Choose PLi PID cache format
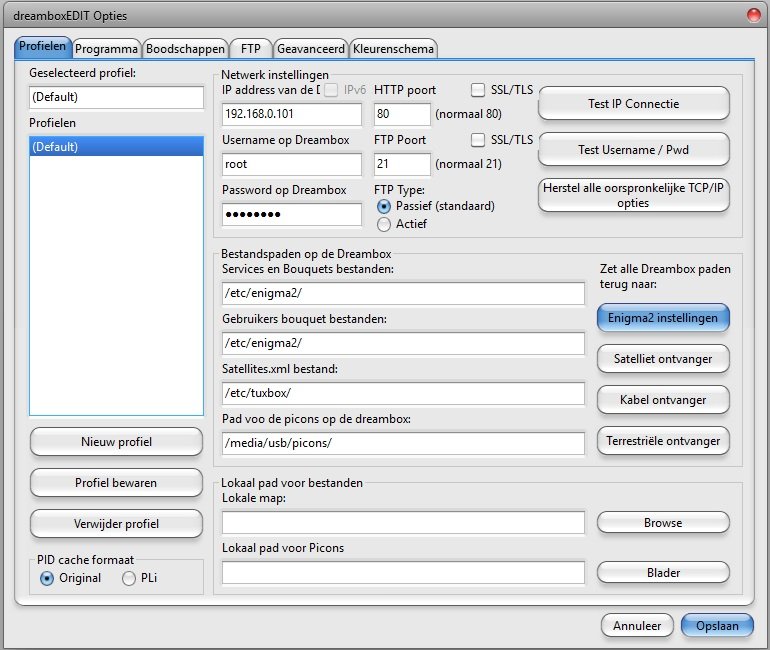Screen dimensions: 770x650 pos(130,578)
